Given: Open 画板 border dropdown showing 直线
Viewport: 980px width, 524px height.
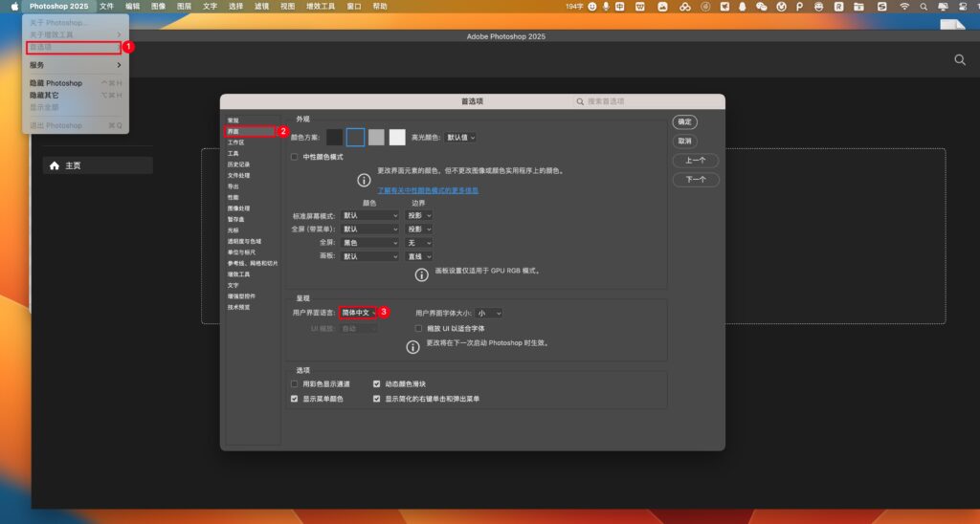Looking at the screenshot, I should click(419, 256).
